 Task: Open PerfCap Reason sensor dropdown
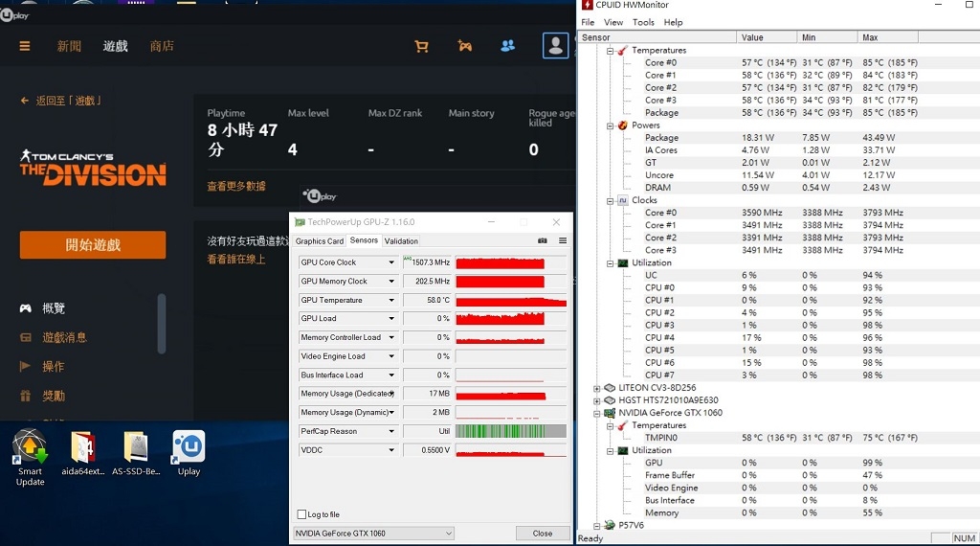coord(391,431)
